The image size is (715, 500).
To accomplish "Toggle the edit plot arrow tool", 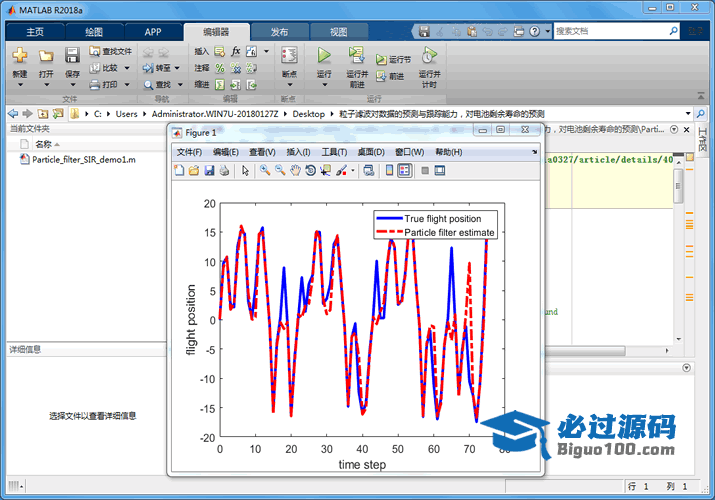I will [x=245, y=171].
